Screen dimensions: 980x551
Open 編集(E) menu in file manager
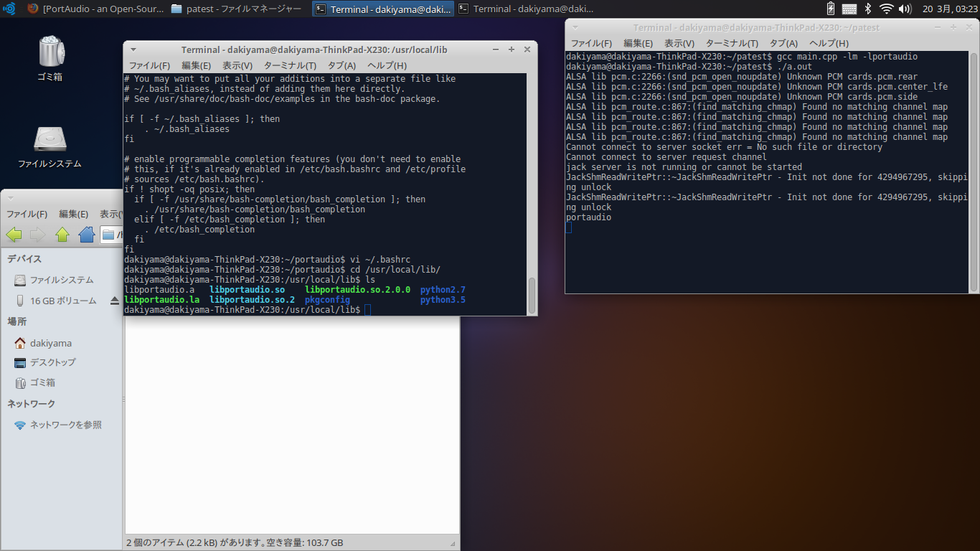(x=73, y=214)
